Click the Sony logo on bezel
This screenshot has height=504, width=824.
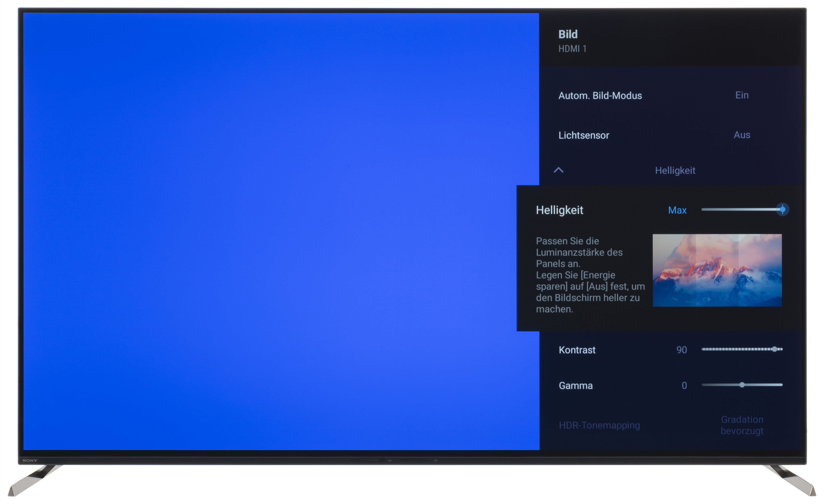click(30, 460)
